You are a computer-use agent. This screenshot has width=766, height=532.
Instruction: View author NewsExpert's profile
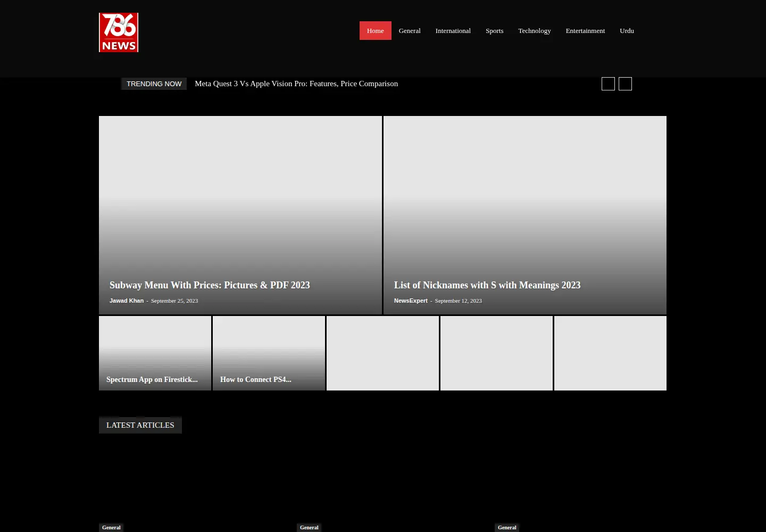click(x=411, y=301)
